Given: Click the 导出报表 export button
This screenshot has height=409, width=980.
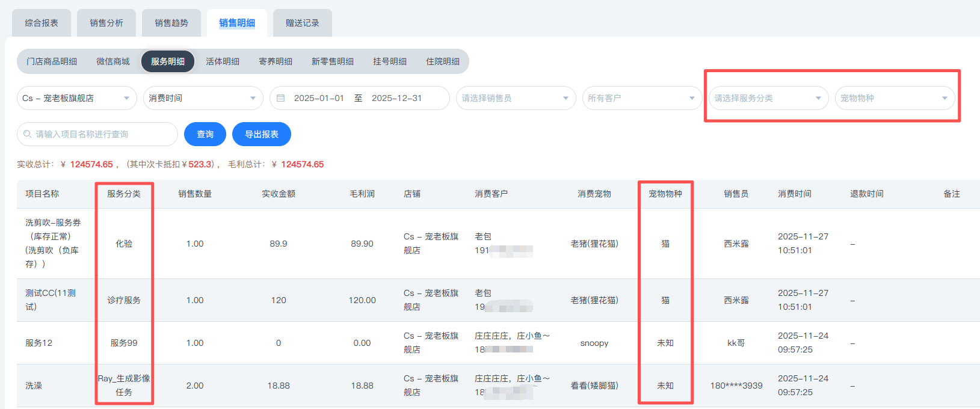Looking at the screenshot, I should [x=262, y=134].
